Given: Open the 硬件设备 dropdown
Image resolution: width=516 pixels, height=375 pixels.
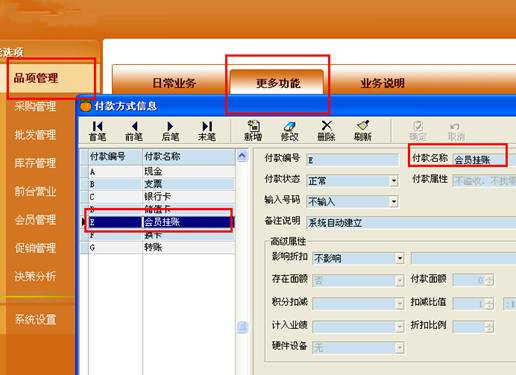Looking at the screenshot, I should 399,348.
